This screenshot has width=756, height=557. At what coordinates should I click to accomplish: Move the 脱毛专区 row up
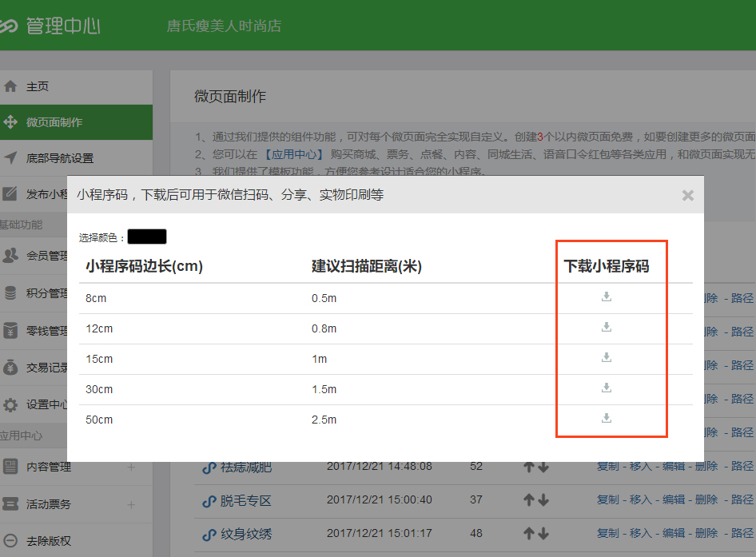[x=528, y=500]
